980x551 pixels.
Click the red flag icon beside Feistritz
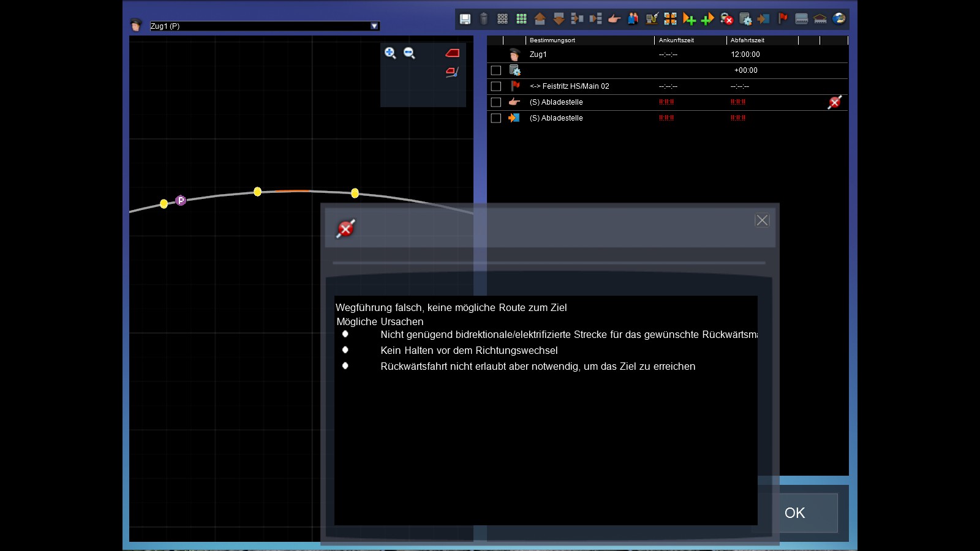[x=515, y=86]
